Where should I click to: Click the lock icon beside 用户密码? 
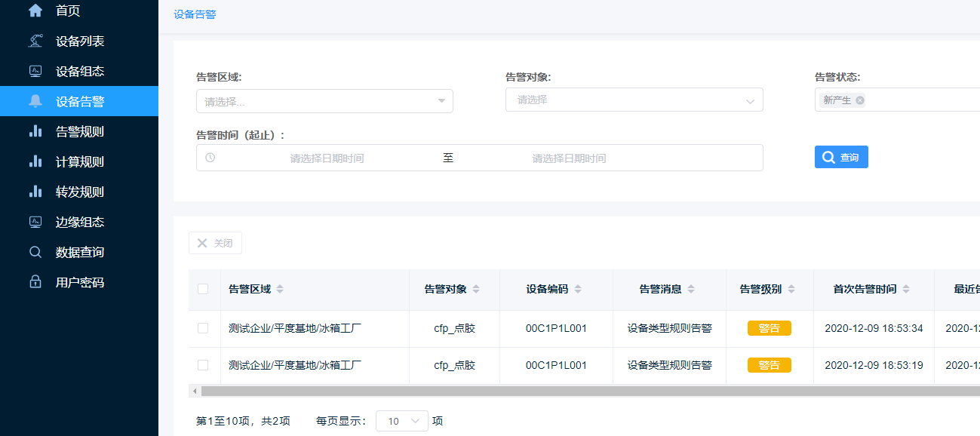[x=35, y=282]
